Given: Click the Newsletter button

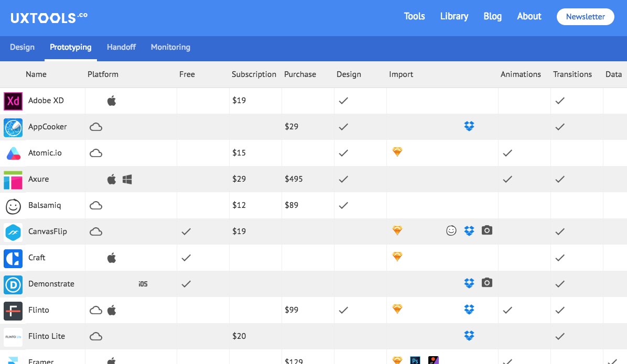Looking at the screenshot, I should click(585, 17).
